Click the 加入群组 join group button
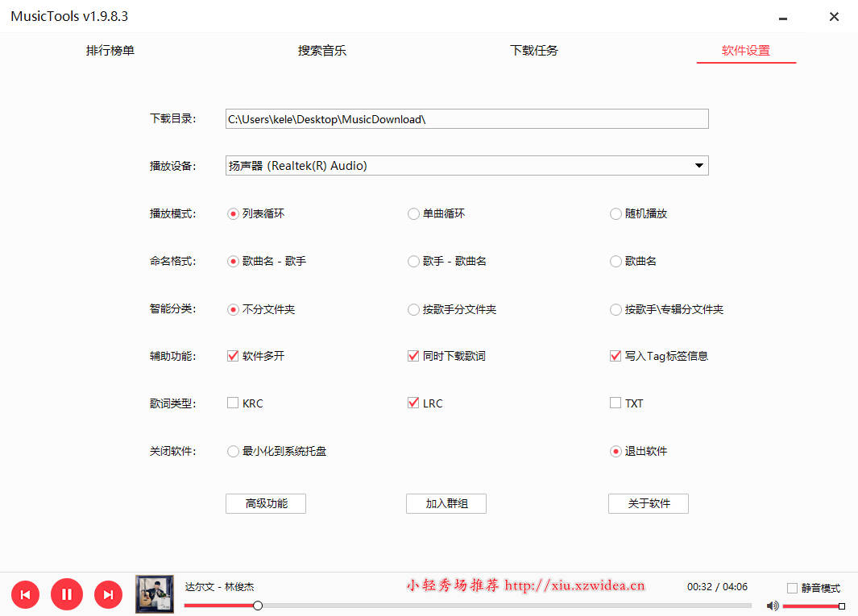The height and width of the screenshot is (616, 858). [x=446, y=503]
